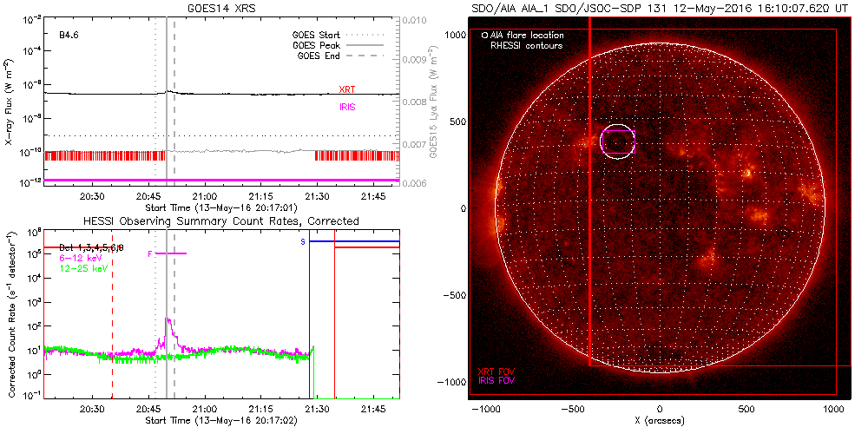
Task: Click the SDO/AIA image title timestamp
Action: [658, 7]
